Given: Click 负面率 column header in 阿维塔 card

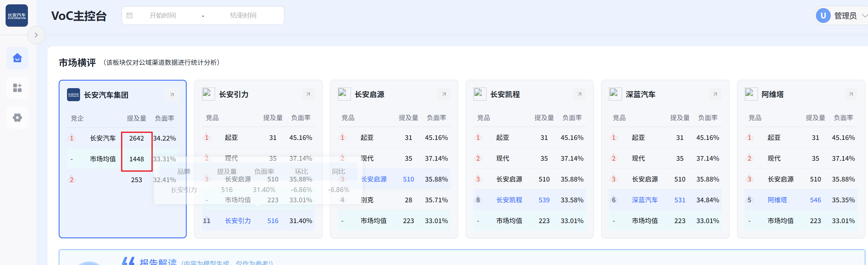Looking at the screenshot, I should [x=843, y=118].
